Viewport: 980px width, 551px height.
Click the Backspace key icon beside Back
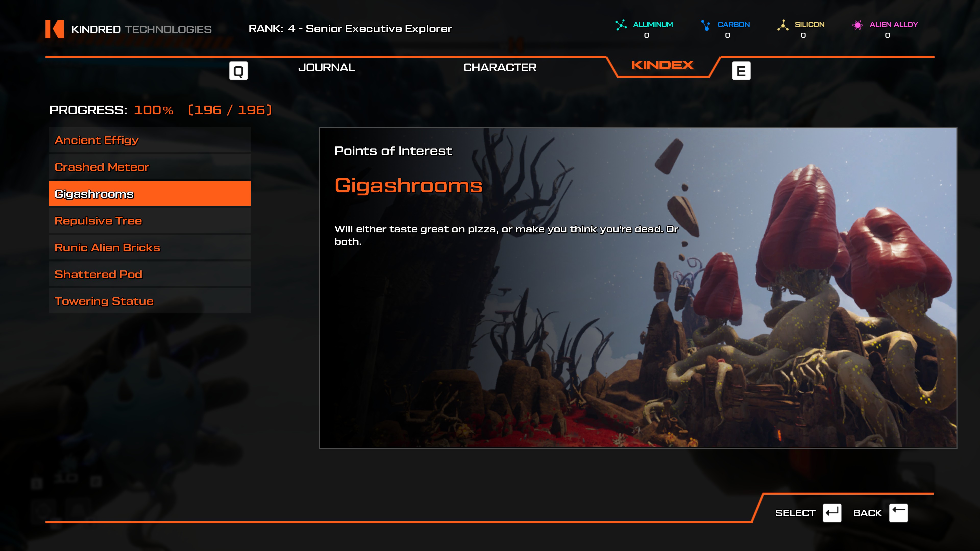pyautogui.click(x=898, y=513)
